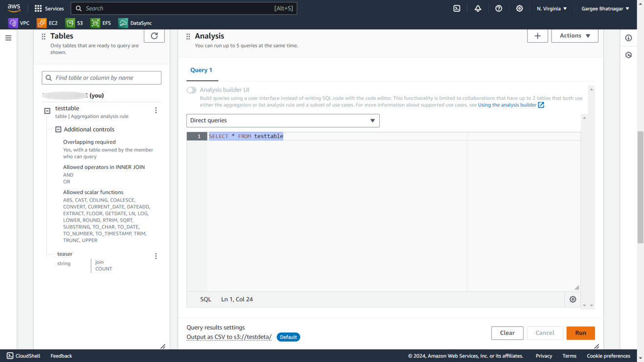Open the help question mark menu
Viewport: 644px width, 362px height.
[499, 8]
